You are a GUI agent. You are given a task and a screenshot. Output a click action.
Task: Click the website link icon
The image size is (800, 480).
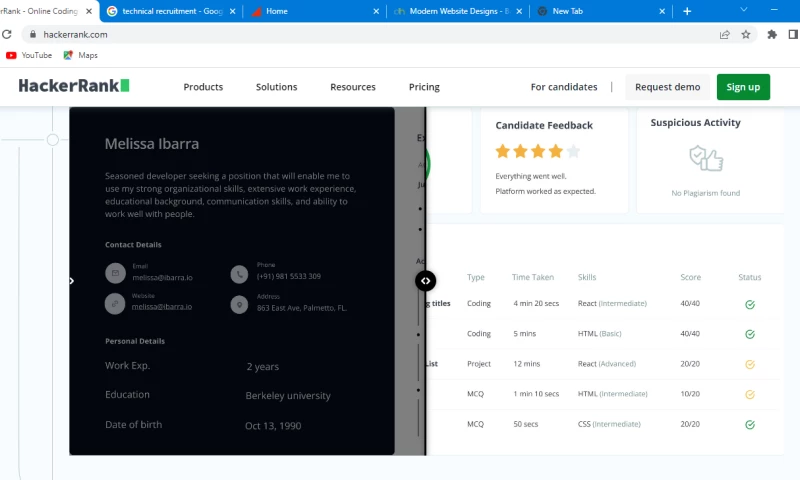pos(115,303)
